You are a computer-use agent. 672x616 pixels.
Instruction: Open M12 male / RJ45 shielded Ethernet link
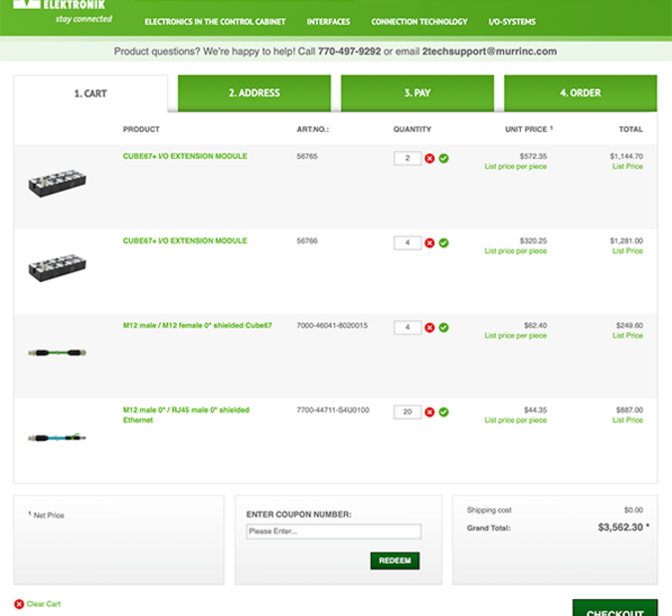pos(186,415)
